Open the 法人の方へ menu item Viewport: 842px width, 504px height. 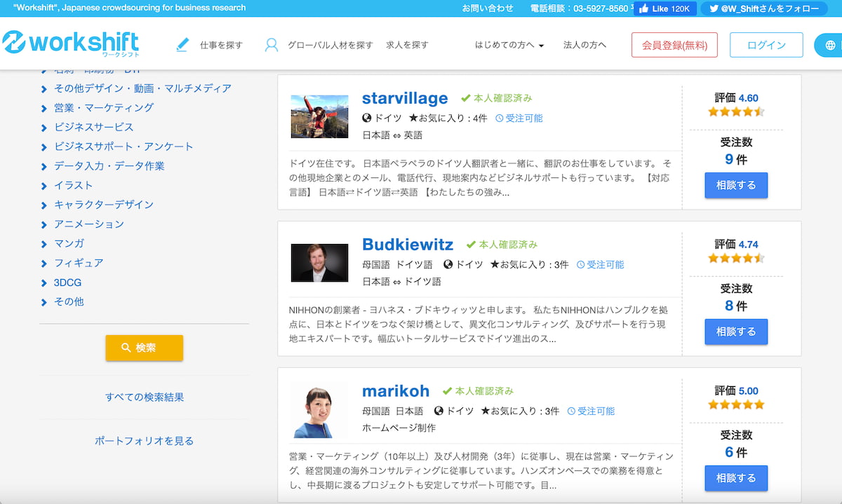(x=584, y=45)
